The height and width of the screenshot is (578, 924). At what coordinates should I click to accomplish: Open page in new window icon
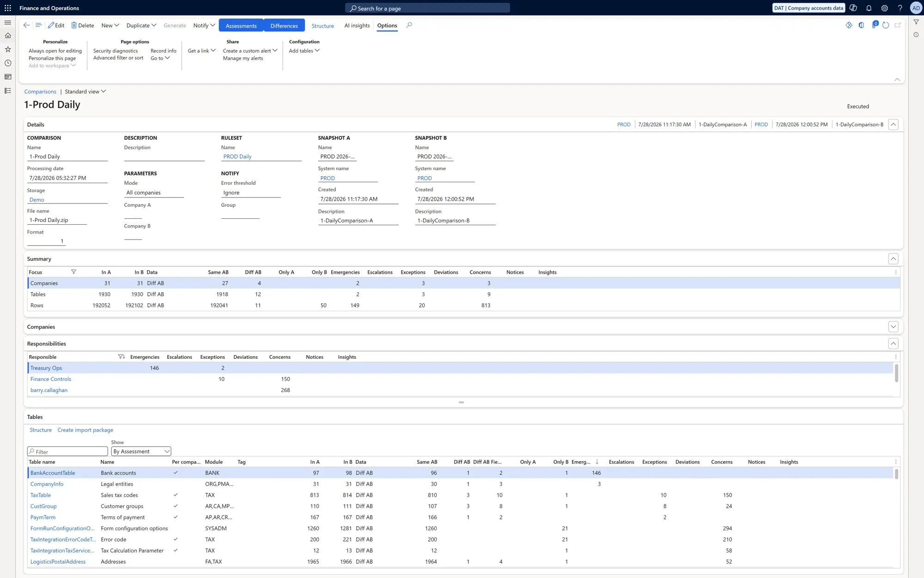coord(898,25)
